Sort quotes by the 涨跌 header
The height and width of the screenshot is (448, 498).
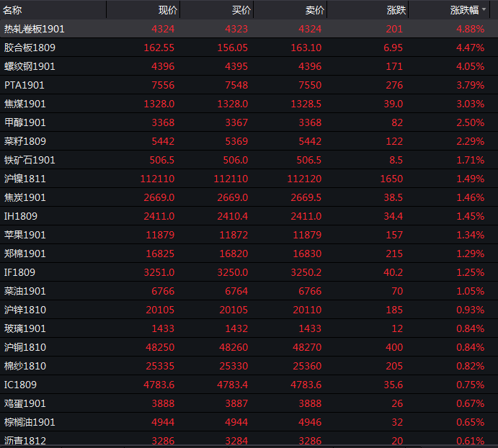396,10
